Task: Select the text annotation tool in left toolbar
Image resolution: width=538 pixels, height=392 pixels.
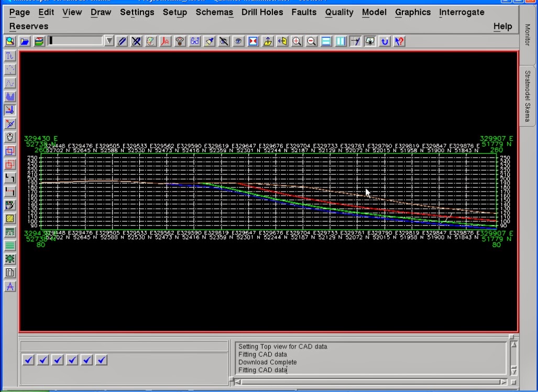Action: tap(9, 286)
